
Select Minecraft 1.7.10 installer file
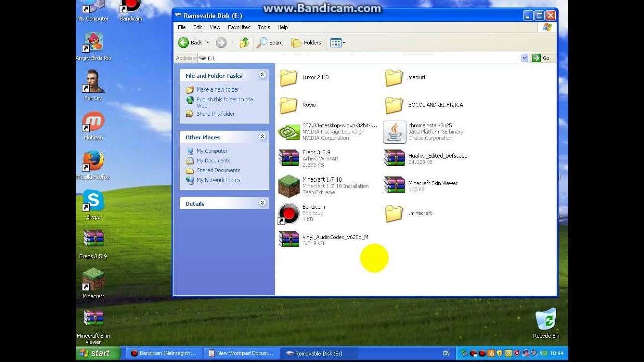pyautogui.click(x=324, y=186)
